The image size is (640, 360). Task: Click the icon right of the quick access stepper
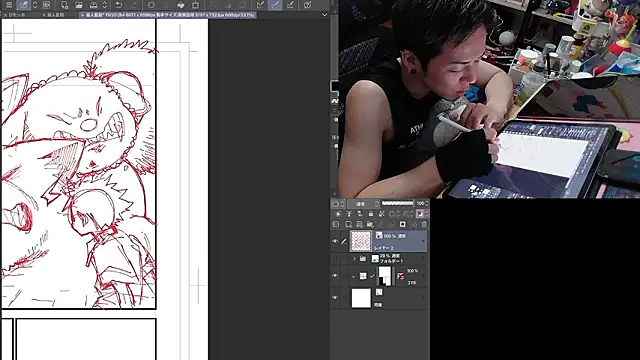pyautogui.click(x=46, y=5)
